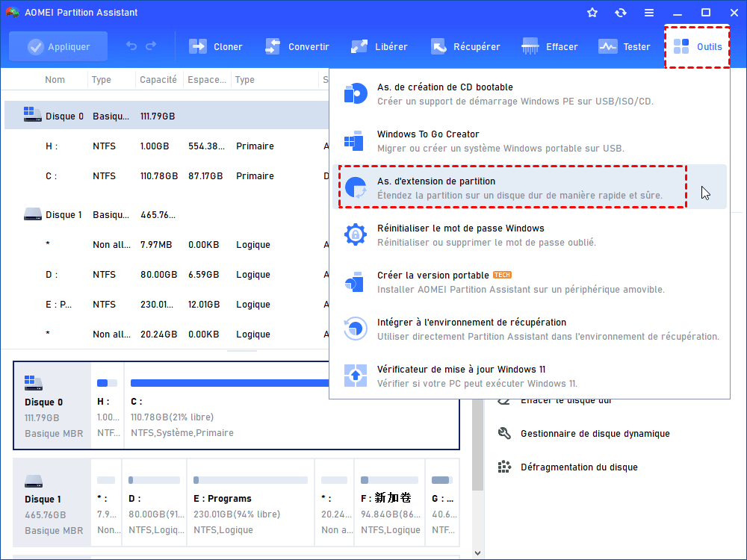747x560 pixels.
Task: Select the 20.24GB unallocated row
Action: pos(167,335)
